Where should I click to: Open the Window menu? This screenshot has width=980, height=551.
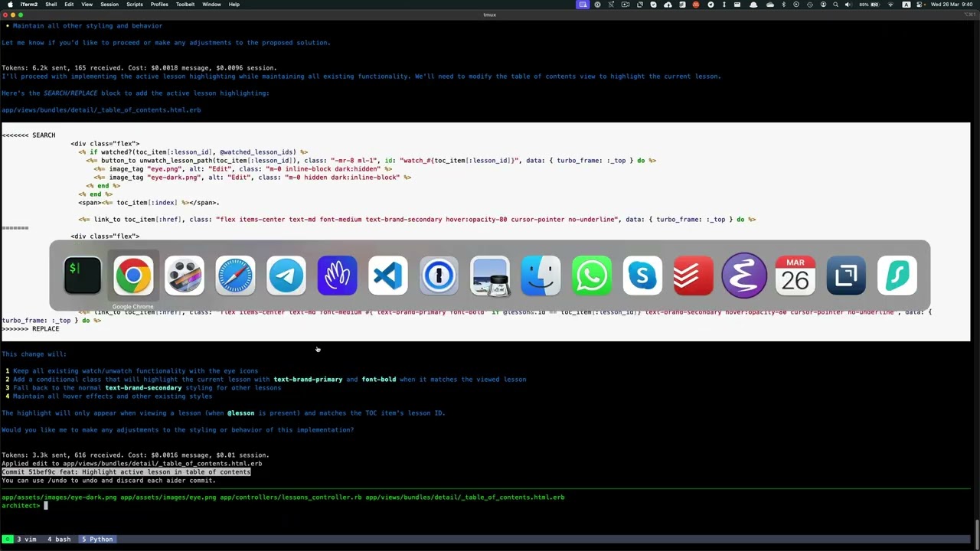[x=212, y=5]
